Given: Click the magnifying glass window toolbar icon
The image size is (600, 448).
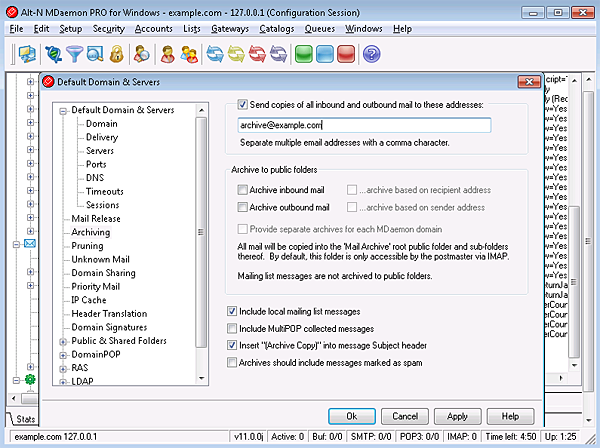Looking at the screenshot, I should tap(95, 54).
